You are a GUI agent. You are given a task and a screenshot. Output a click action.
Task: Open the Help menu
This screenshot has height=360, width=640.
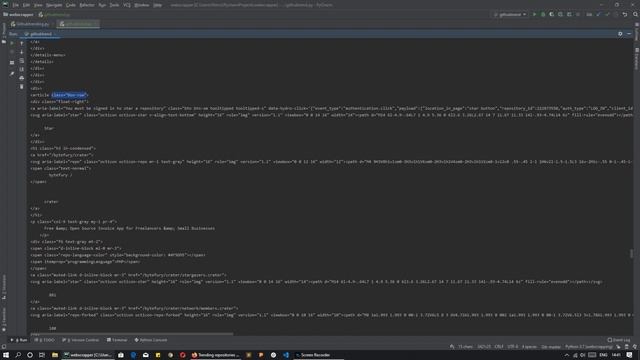(158, 5)
